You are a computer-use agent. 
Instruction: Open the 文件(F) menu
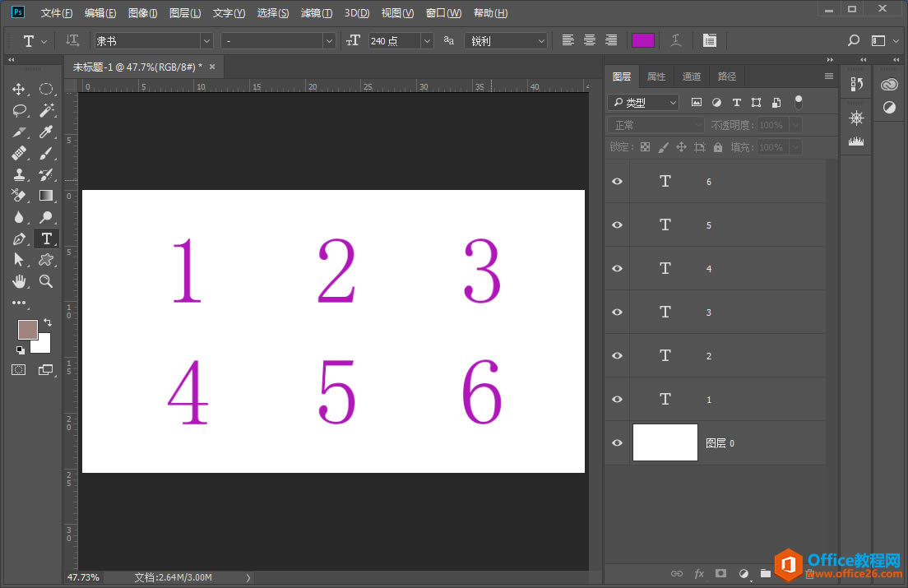56,12
